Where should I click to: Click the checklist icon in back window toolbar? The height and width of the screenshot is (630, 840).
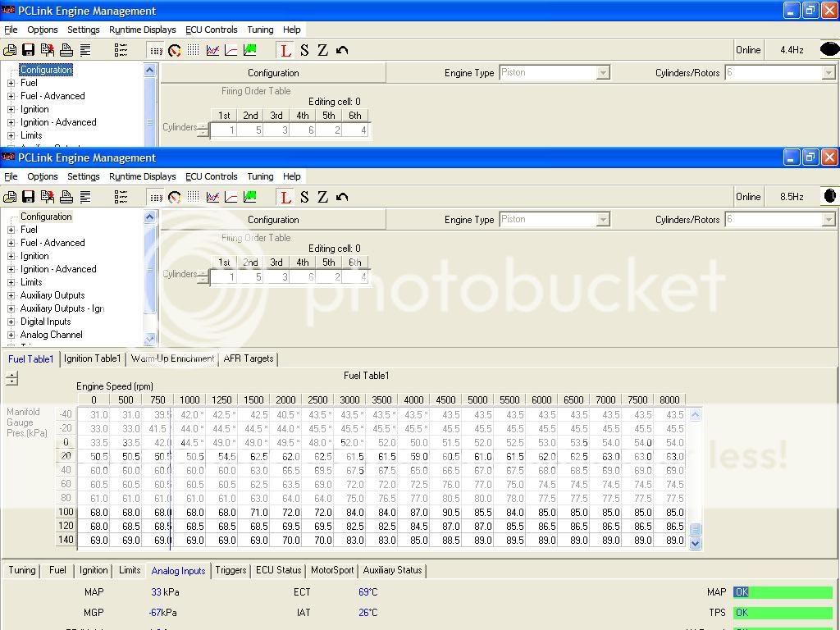coord(121,50)
